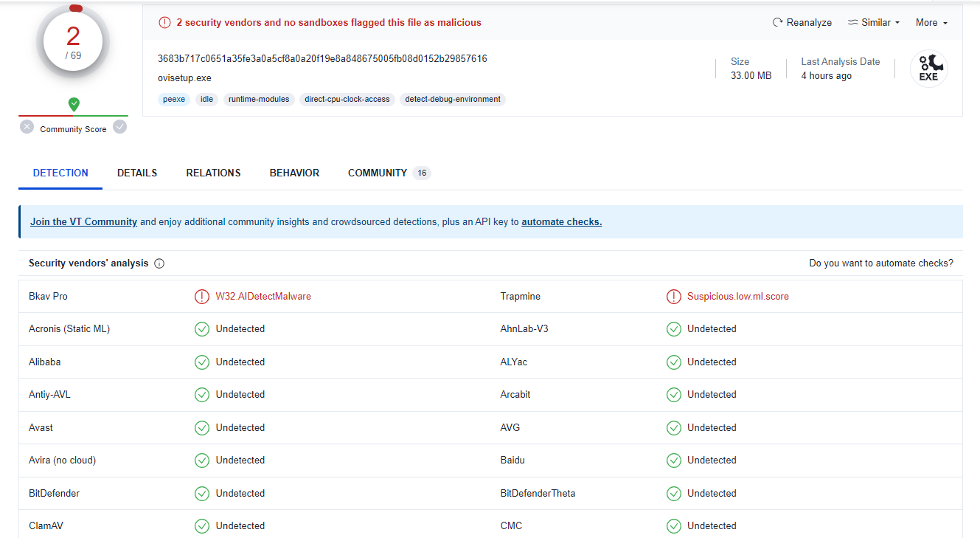The width and height of the screenshot is (980, 538).
Task: Click the CMC green check icon
Action: tap(673, 526)
